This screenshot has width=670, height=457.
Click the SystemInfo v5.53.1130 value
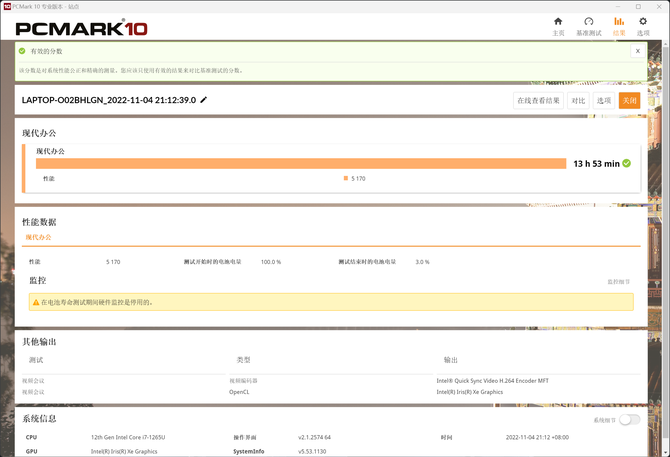[x=312, y=451]
